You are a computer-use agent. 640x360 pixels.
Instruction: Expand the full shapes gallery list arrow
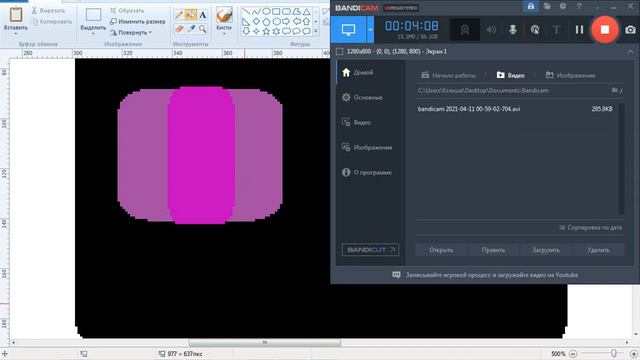point(316,31)
